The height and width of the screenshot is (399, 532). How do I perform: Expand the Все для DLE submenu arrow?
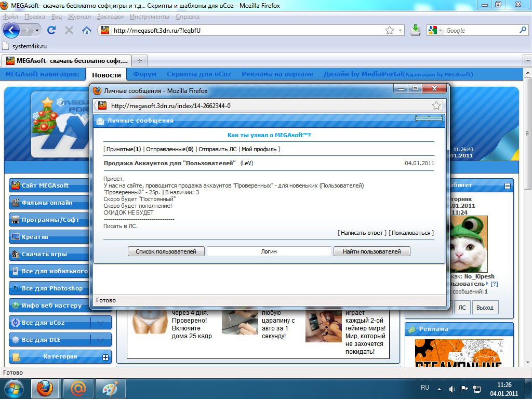(x=100, y=340)
